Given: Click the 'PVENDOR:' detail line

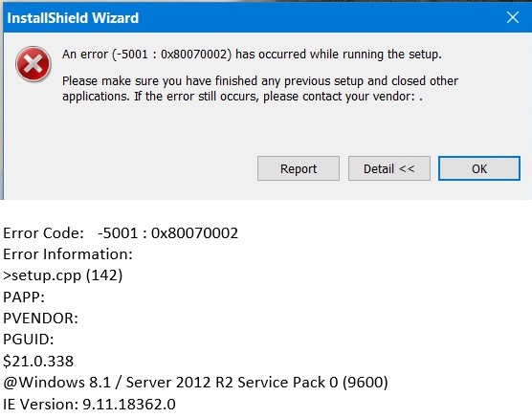Looking at the screenshot, I should tap(40, 319).
